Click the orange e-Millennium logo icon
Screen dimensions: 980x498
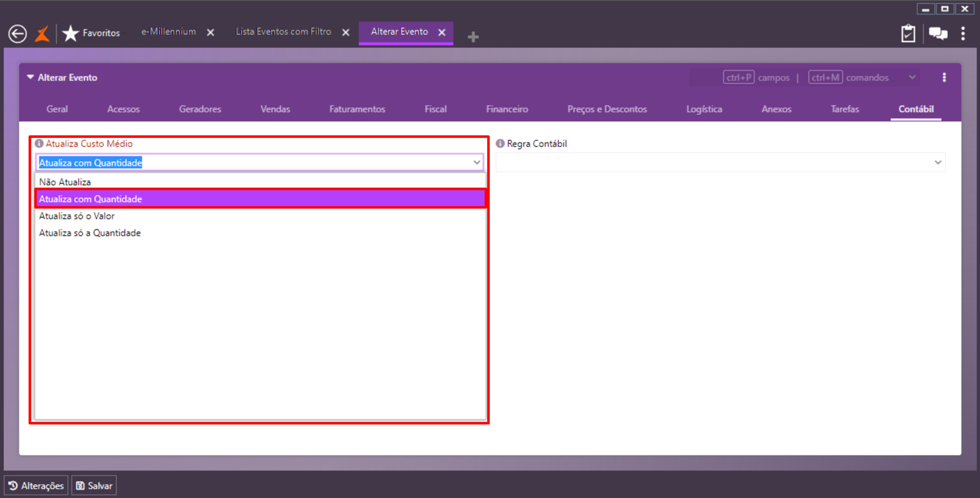pyautogui.click(x=42, y=34)
